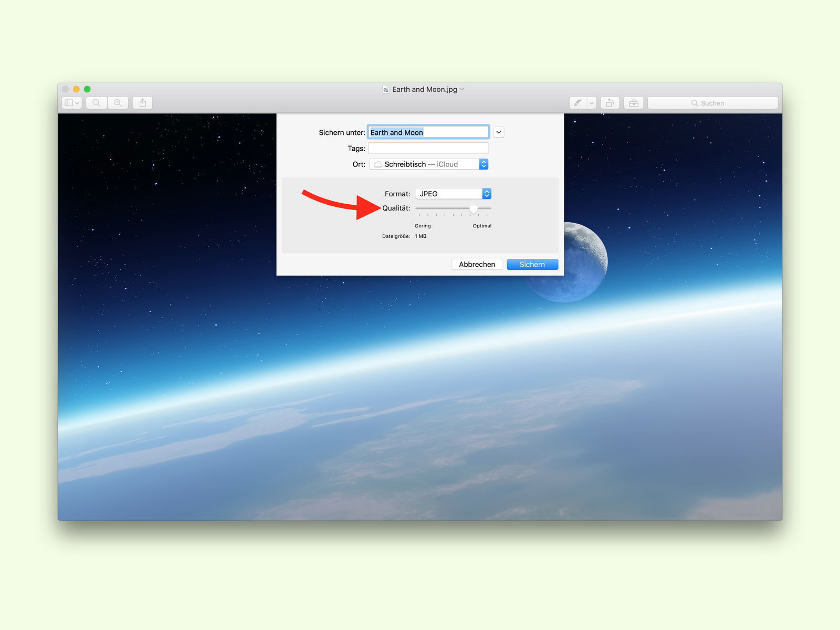Image resolution: width=840 pixels, height=630 pixels.
Task: Click Abbrechen to cancel saving
Action: pos(477,265)
